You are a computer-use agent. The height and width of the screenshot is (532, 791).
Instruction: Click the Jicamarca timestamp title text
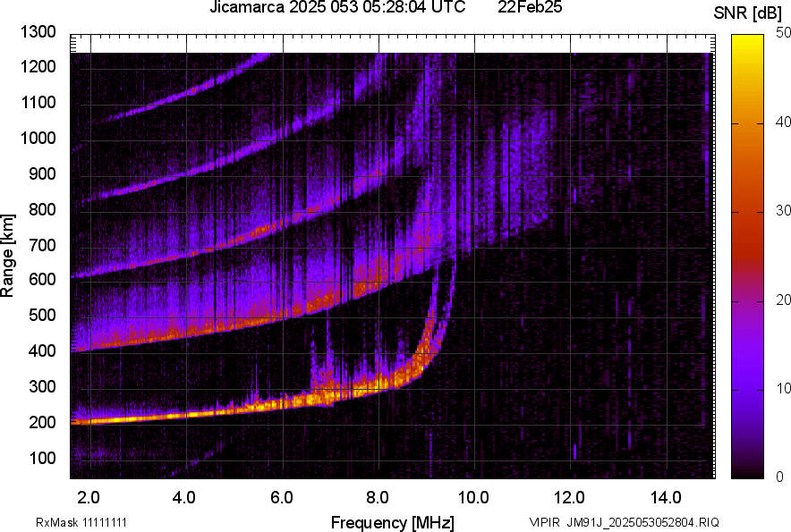click(337, 8)
